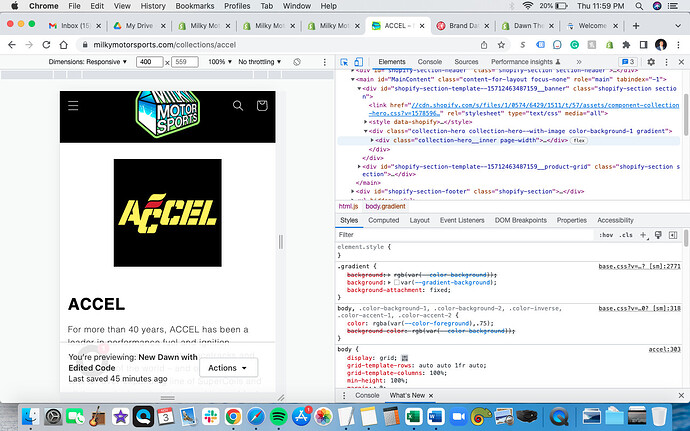690x431 pixels.
Task: Expand the product-grid section div
Action: pyautogui.click(x=360, y=167)
